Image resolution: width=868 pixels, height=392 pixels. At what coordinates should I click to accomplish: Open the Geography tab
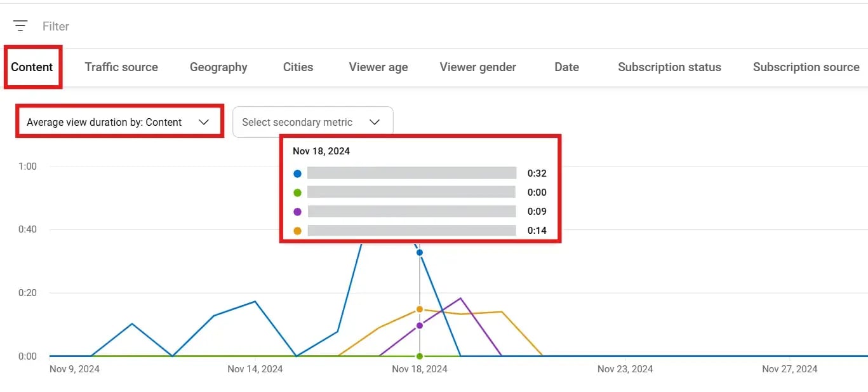click(218, 67)
